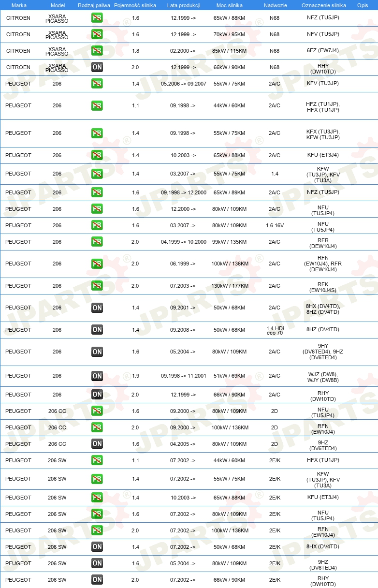Select the 1.6 16V body cell
Image resolution: width=378 pixels, height=588 pixels.
coord(275,225)
